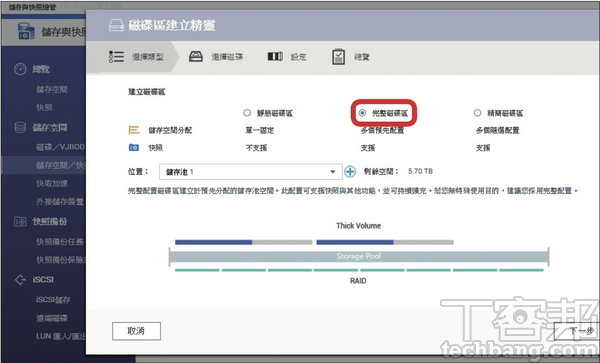Image resolution: width=600 pixels, height=363 pixels.
Task: Click the Storage Pool bar in diagram
Action: 359,256
